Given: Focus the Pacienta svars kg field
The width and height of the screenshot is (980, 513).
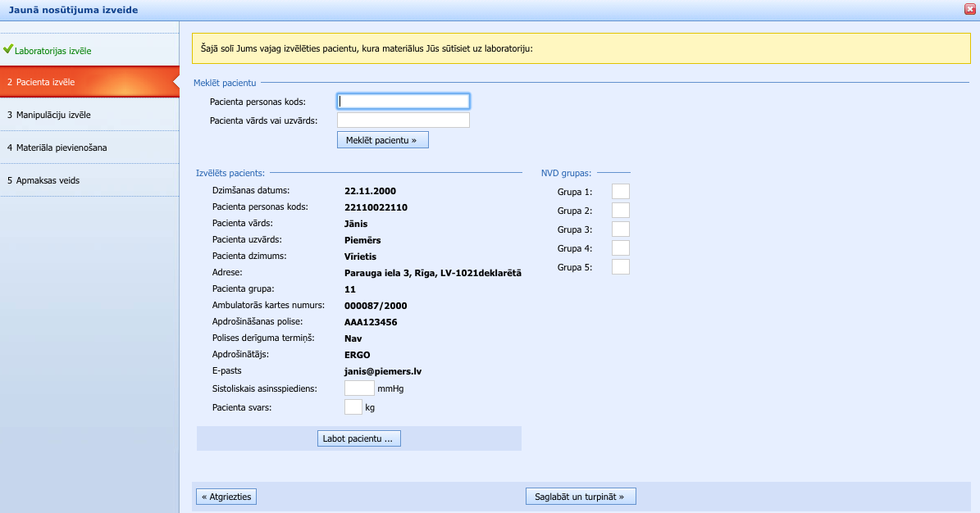Looking at the screenshot, I should pos(353,407).
